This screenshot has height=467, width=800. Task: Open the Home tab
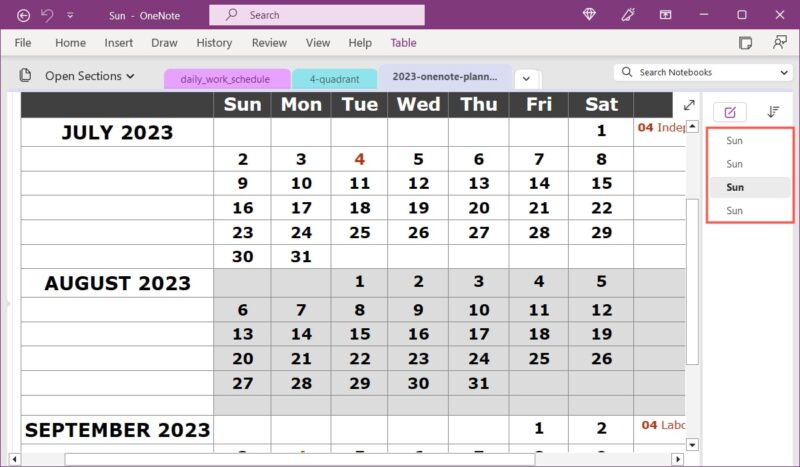(70, 43)
